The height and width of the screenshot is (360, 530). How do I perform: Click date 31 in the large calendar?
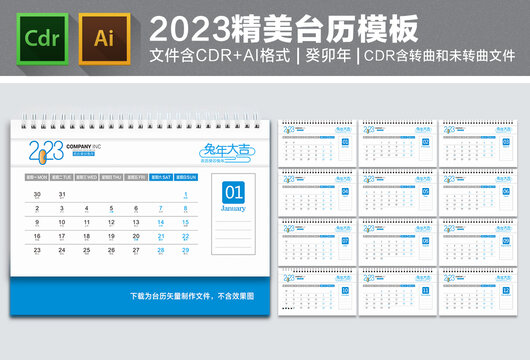click(62, 195)
